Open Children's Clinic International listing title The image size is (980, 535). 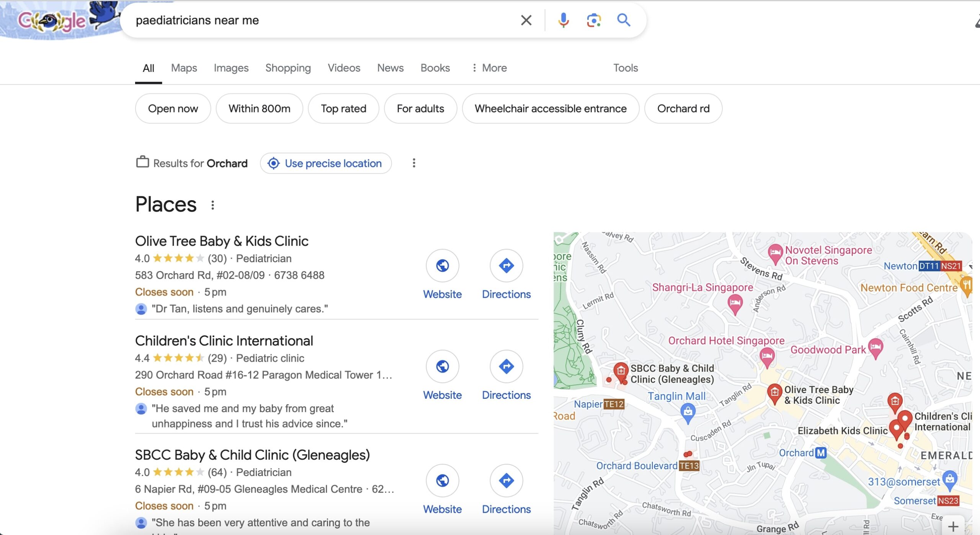click(224, 341)
